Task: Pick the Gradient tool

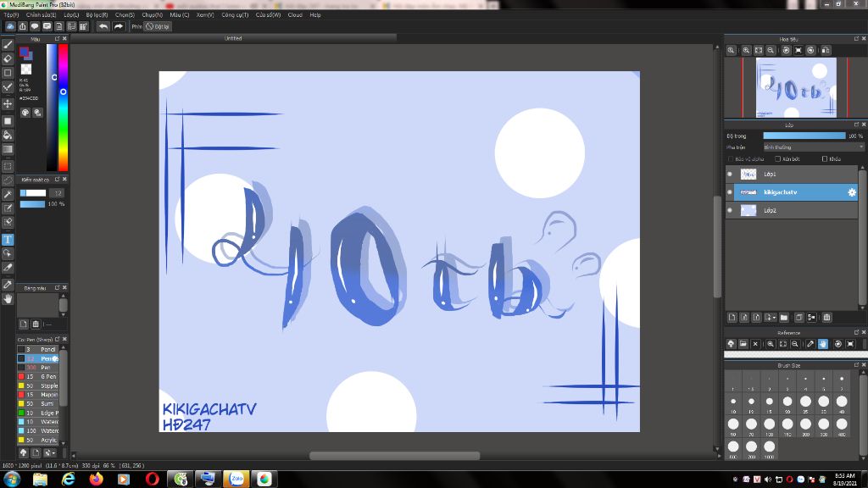Action: coord(8,149)
